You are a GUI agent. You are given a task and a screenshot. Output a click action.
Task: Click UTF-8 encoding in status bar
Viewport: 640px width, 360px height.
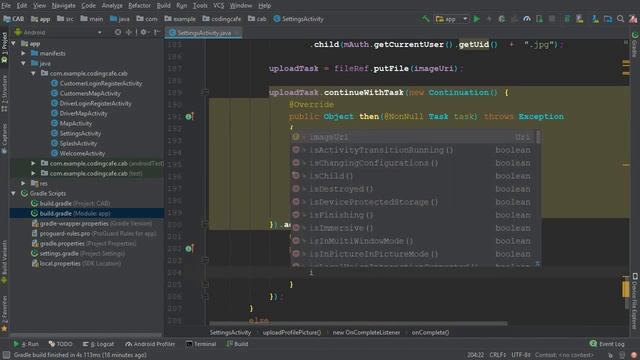click(x=521, y=355)
